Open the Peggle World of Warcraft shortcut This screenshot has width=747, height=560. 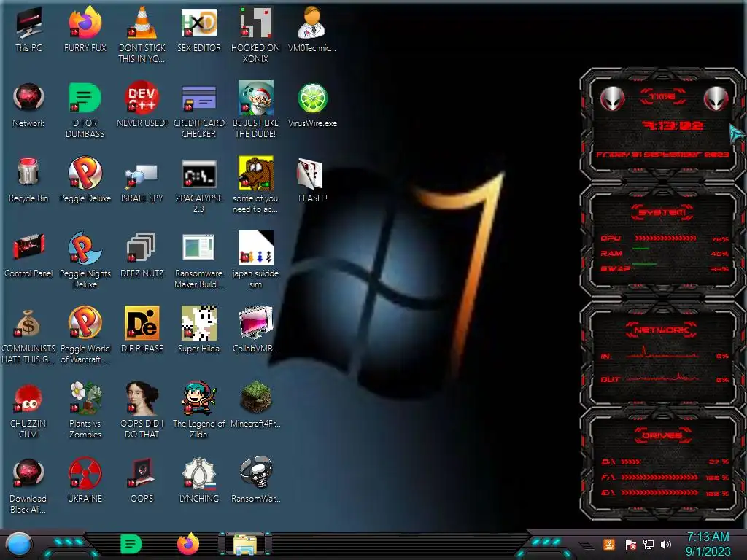coord(85,335)
